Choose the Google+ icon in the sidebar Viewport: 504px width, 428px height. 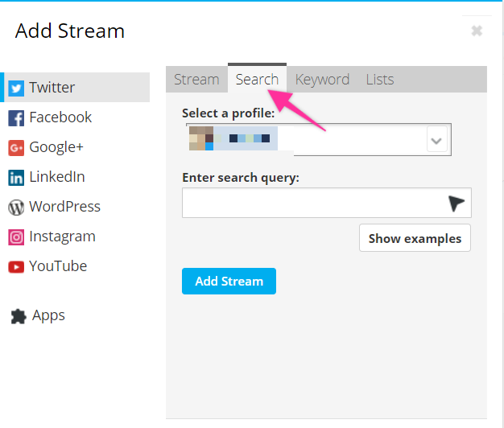pos(16,147)
